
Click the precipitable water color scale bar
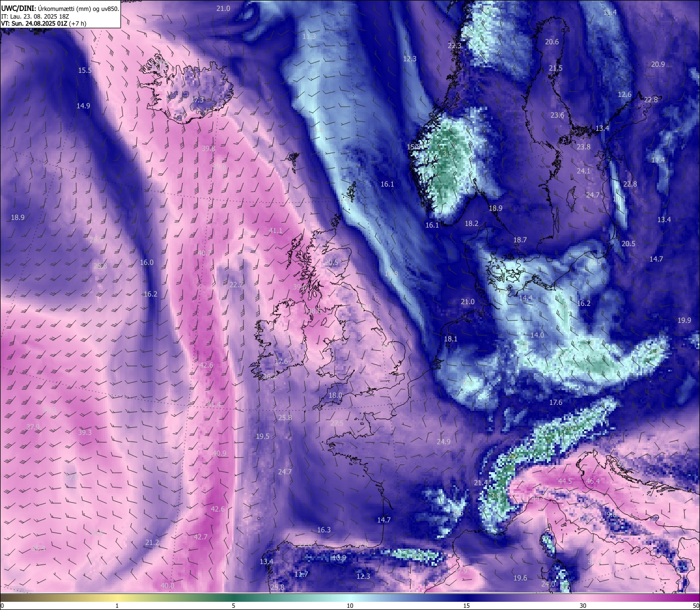[350, 597]
